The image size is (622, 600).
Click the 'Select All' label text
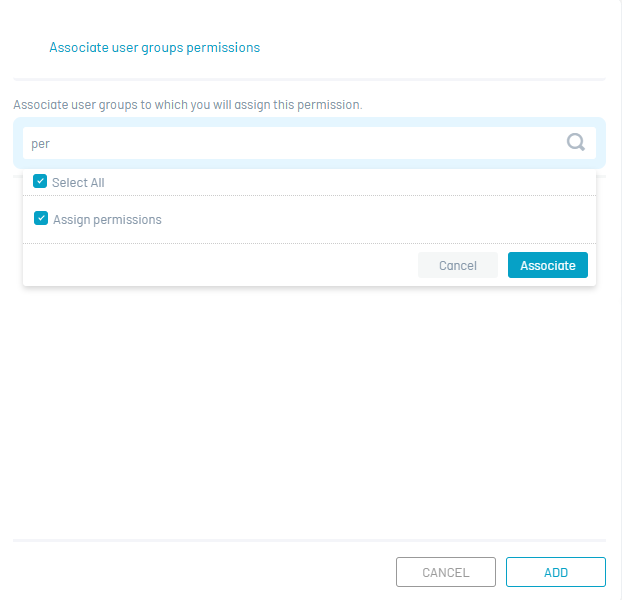point(78,183)
